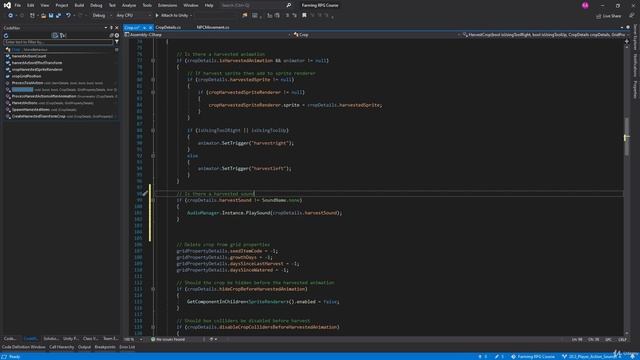
Task: Switch to the CropDetails.cs tab
Action: (168, 27)
